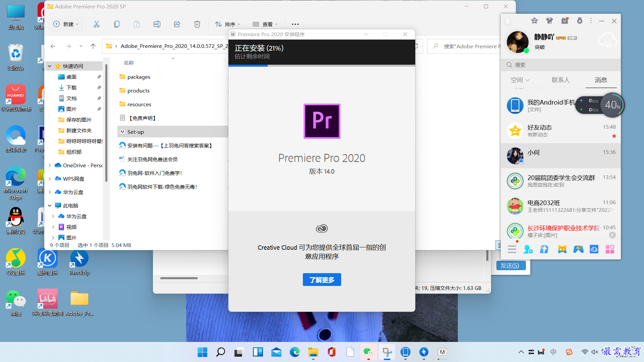Expand OneDrive - Personal tree node

click(50, 165)
